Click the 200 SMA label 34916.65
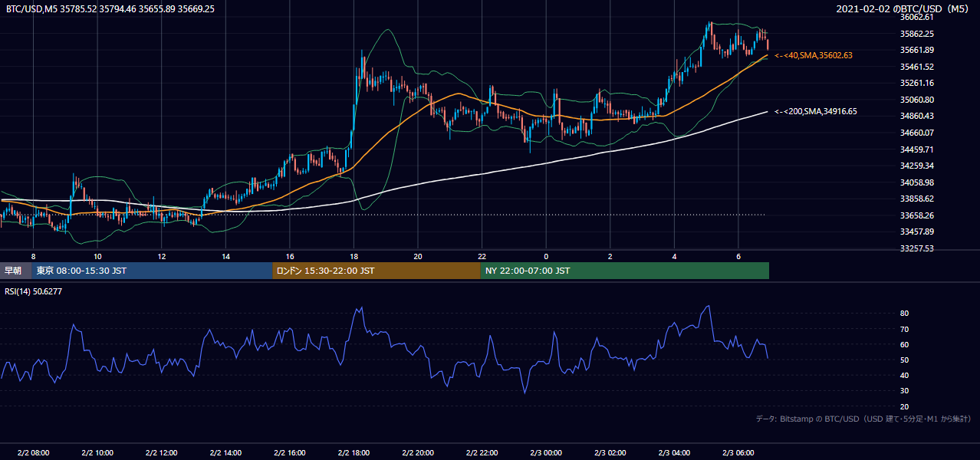The image size is (980, 460). coord(816,111)
